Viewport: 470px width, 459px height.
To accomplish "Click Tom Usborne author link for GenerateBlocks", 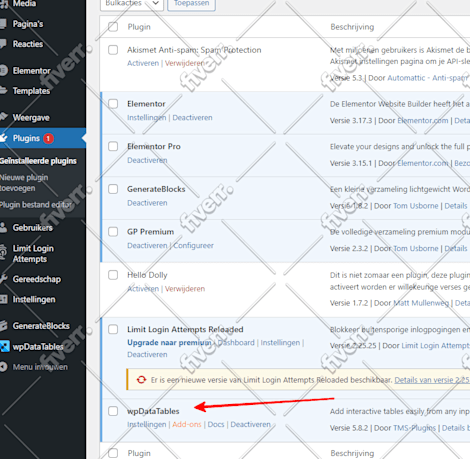I will coord(416,206).
